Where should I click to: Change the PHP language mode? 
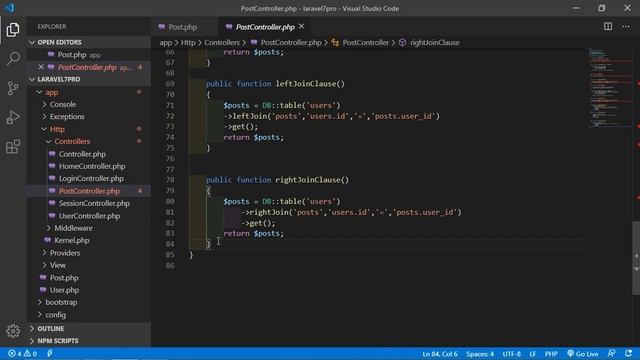(551, 353)
